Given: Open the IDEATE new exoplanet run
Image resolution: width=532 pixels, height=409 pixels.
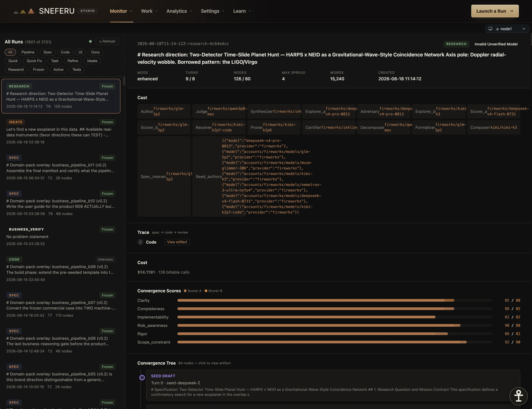Looking at the screenshot, I should tap(61, 132).
